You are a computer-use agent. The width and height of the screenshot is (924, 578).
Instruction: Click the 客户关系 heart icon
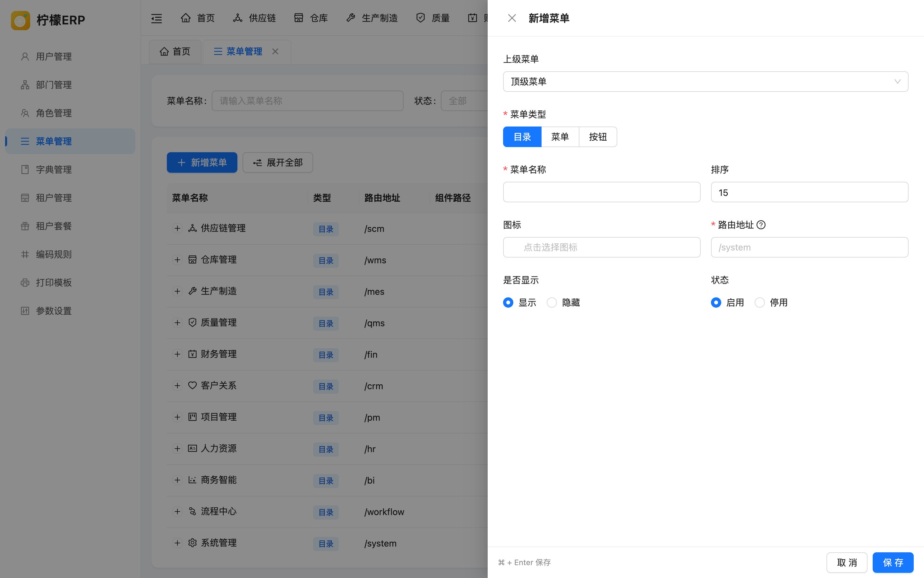(193, 385)
